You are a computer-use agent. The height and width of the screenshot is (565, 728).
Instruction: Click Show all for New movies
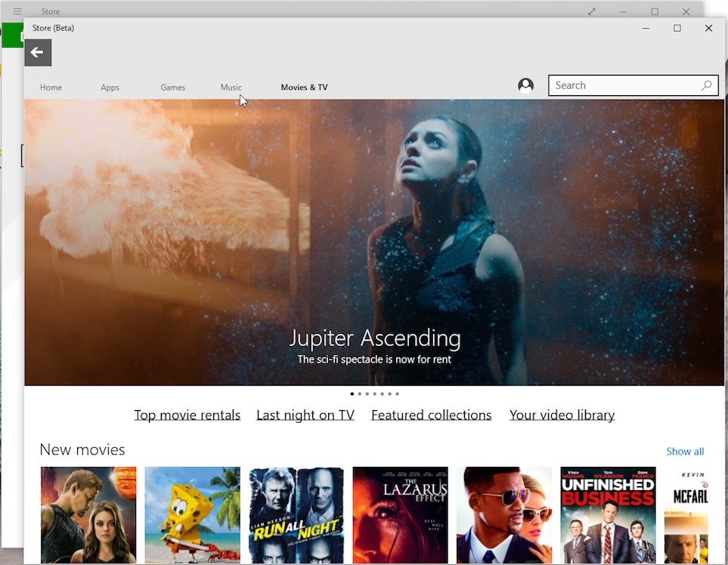click(x=684, y=452)
